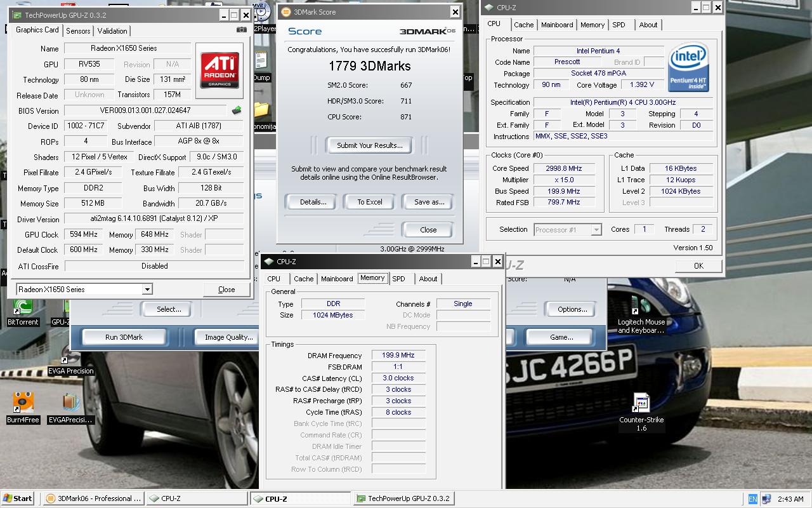Click the ATI Radeon logo in GPU-Z

tap(219, 70)
